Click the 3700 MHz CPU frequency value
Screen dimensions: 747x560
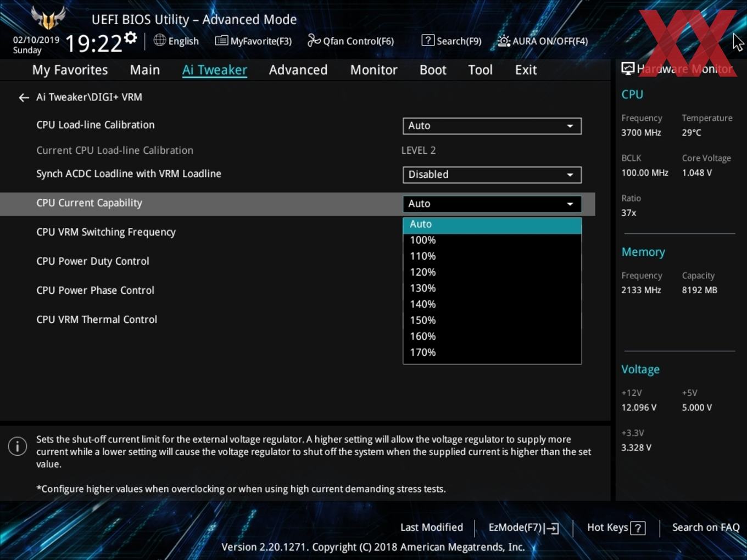pyautogui.click(x=641, y=132)
